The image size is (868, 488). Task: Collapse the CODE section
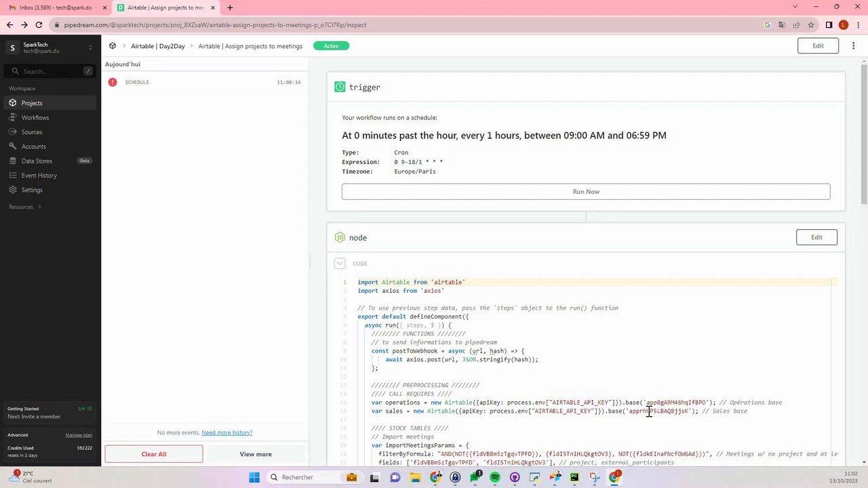coord(340,263)
